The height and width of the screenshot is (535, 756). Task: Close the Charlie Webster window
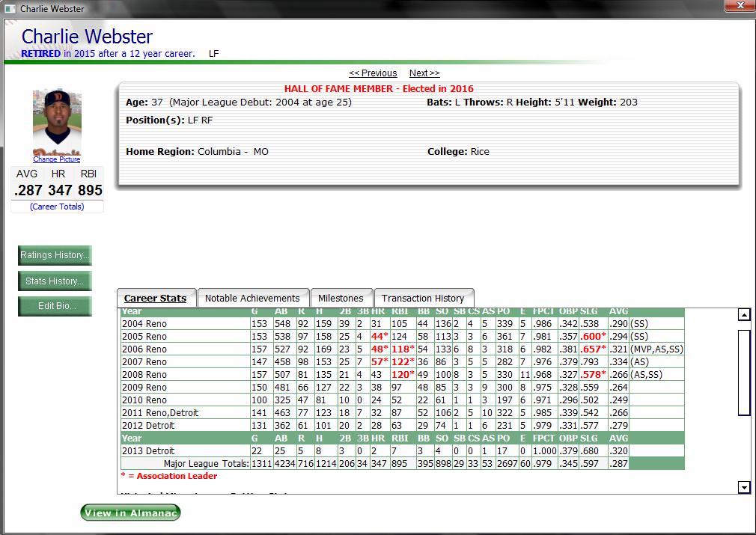[740, 5]
